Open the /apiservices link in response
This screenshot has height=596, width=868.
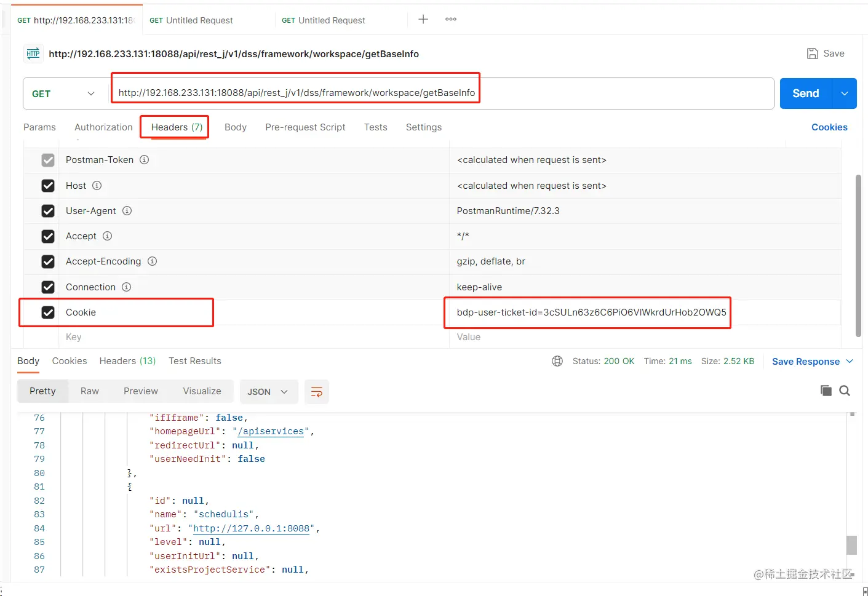point(271,432)
